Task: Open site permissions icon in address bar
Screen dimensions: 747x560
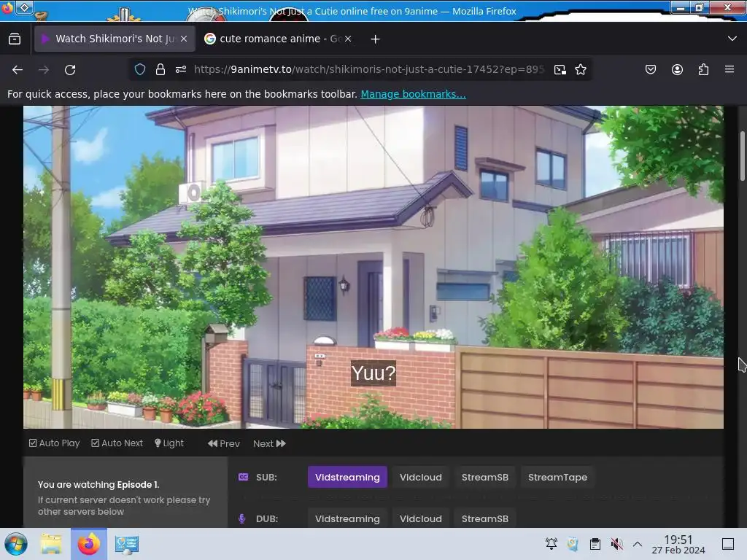Action: [181, 69]
